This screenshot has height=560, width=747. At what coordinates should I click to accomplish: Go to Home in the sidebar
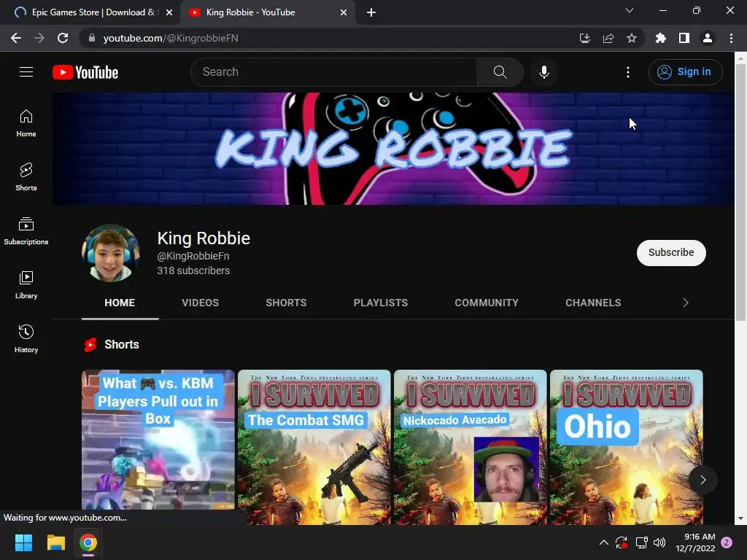click(x=26, y=123)
